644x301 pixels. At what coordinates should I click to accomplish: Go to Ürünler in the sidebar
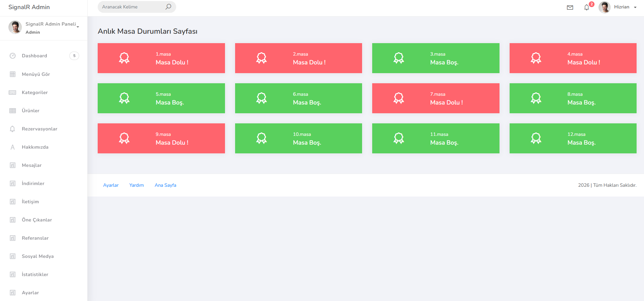pyautogui.click(x=31, y=111)
